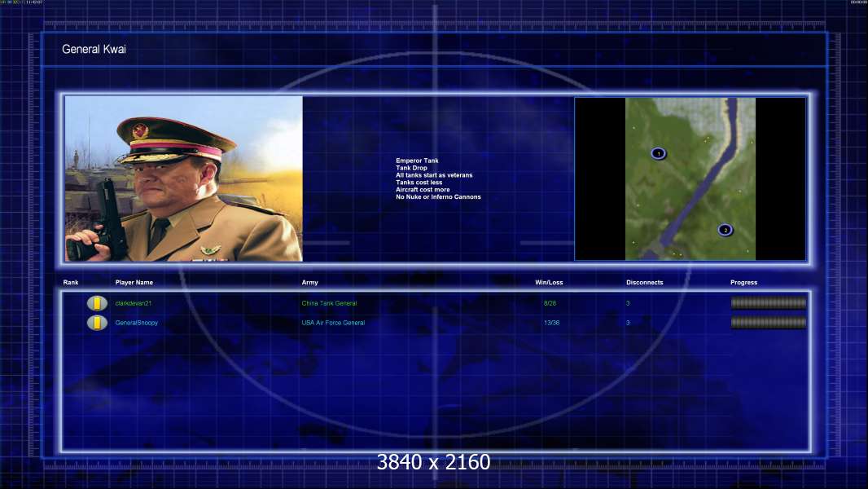The image size is (868, 489).
Task: Select start position marker 2 on minimap
Action: coord(726,230)
